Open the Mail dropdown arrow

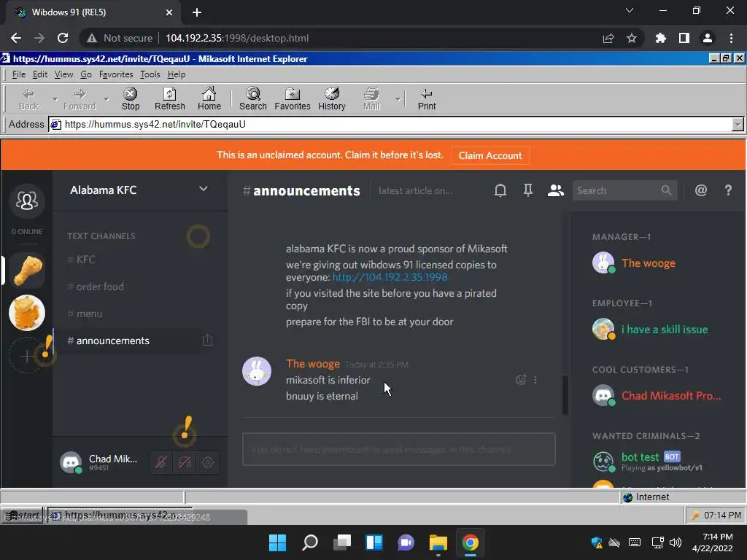(398, 99)
